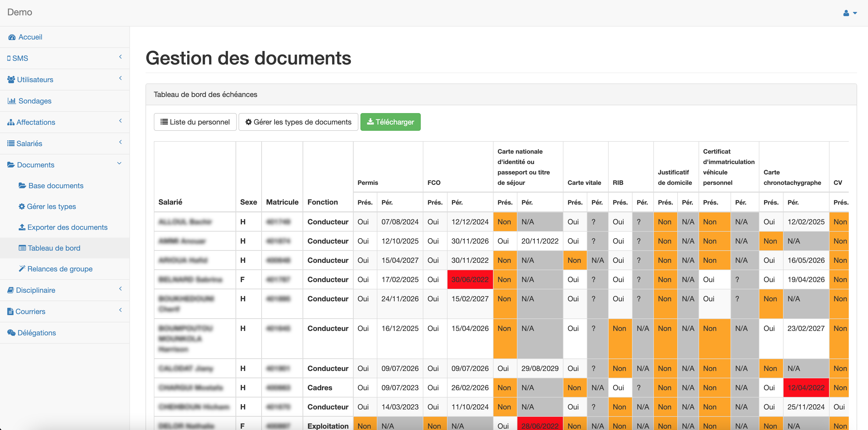Go to Accueil in sidebar

click(65, 37)
